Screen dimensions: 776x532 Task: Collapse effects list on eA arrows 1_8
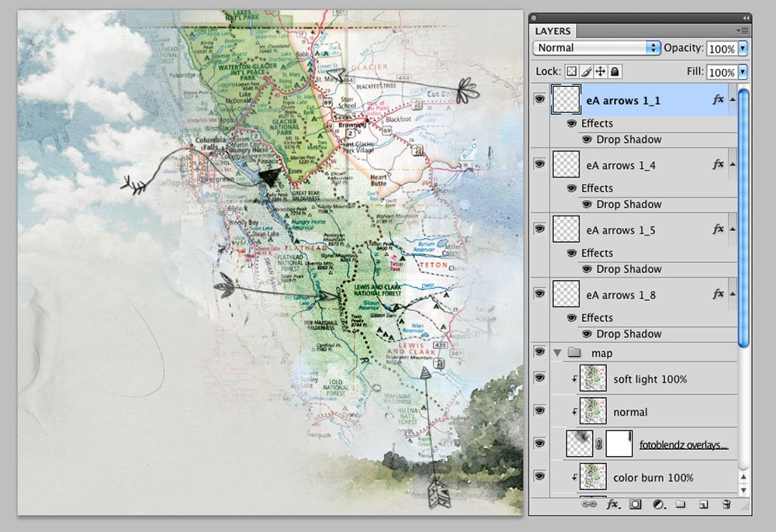click(x=733, y=294)
